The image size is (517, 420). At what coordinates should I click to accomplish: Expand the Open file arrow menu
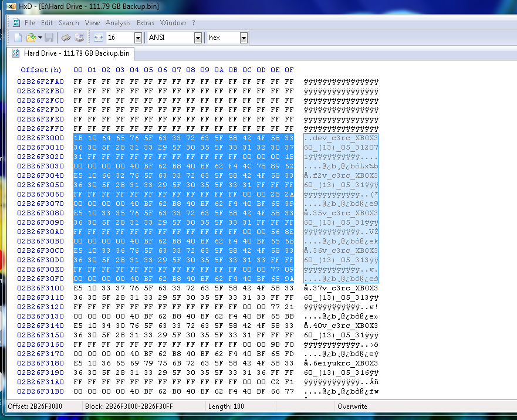[x=40, y=38]
